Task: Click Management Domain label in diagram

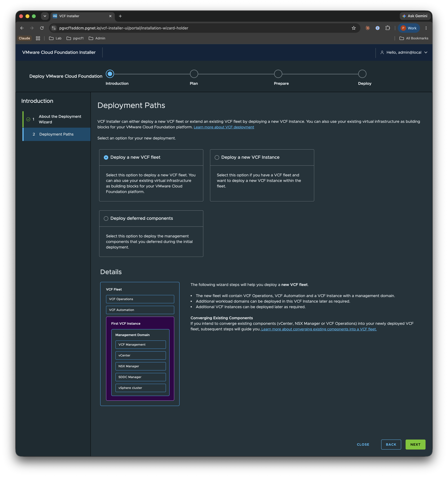Action: tap(132, 335)
